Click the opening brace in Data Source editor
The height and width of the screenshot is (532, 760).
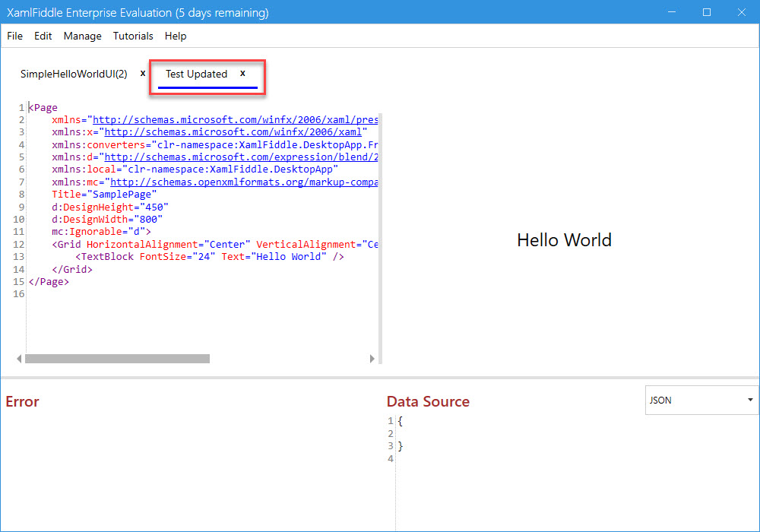[401, 420]
